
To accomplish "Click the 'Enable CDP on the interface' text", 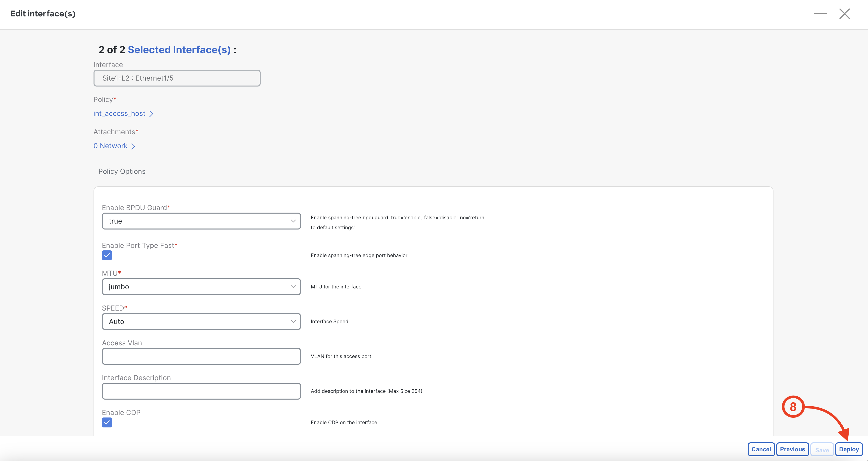I will point(344,423).
